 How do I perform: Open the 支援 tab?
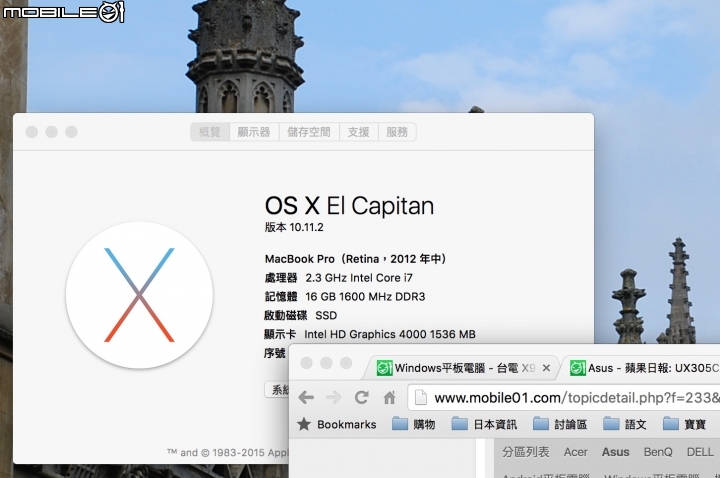359,132
